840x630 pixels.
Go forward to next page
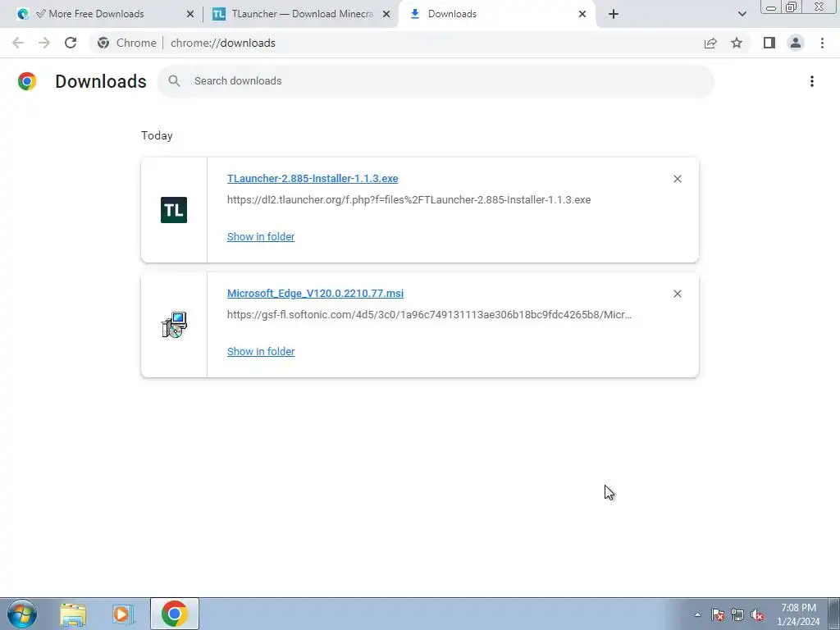pos(44,43)
